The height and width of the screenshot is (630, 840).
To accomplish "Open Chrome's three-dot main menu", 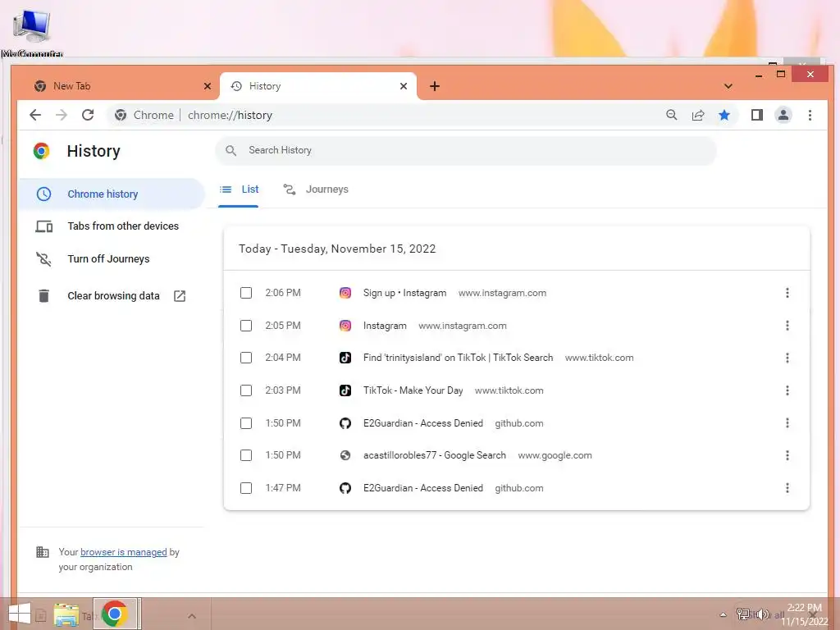I will pyautogui.click(x=810, y=115).
